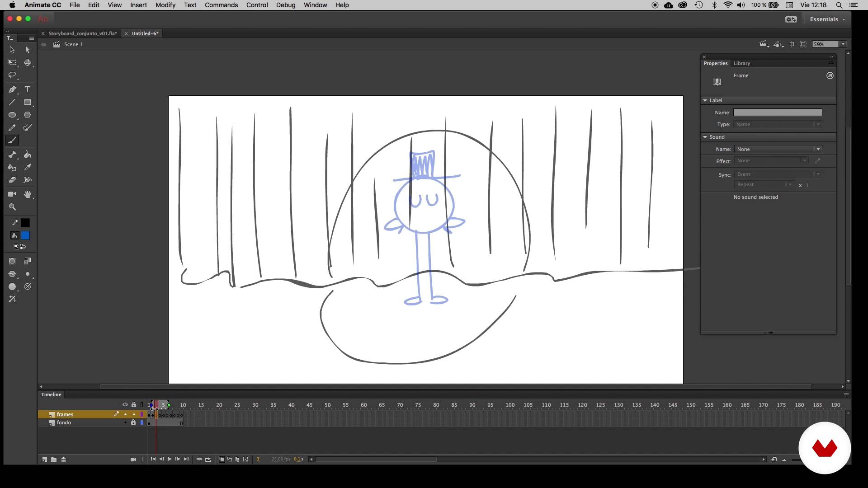The image size is (868, 488).
Task: Open the Edit Scene dropdown
Action: pyautogui.click(x=764, y=44)
